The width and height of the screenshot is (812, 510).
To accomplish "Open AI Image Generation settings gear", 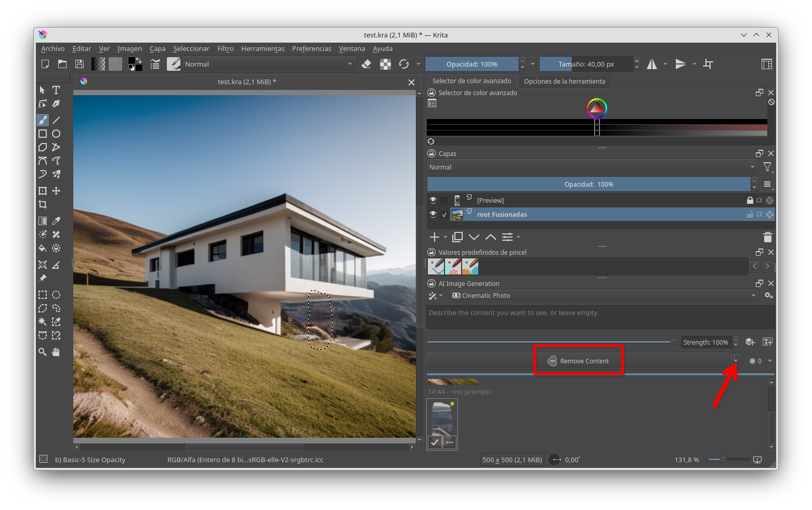I will pos(768,295).
